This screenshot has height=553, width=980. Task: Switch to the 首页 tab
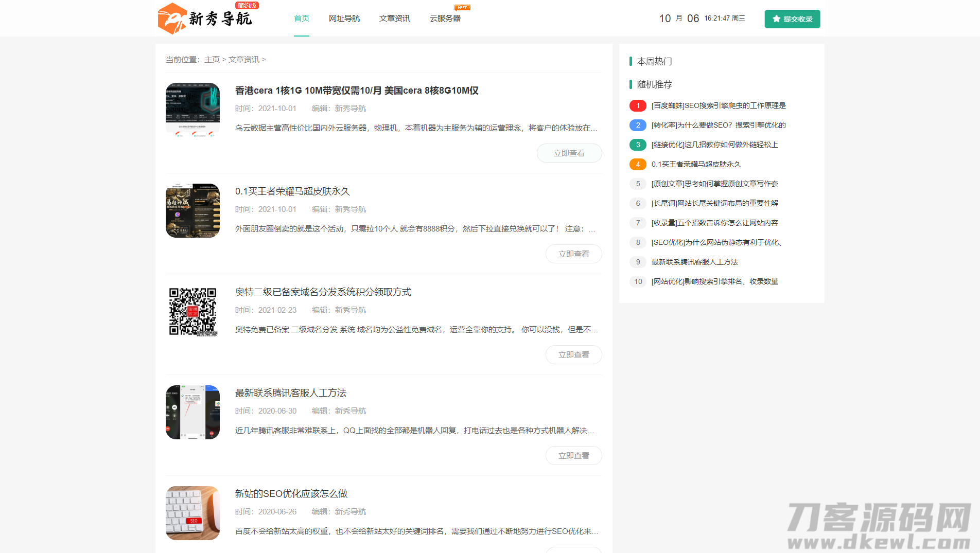click(302, 19)
